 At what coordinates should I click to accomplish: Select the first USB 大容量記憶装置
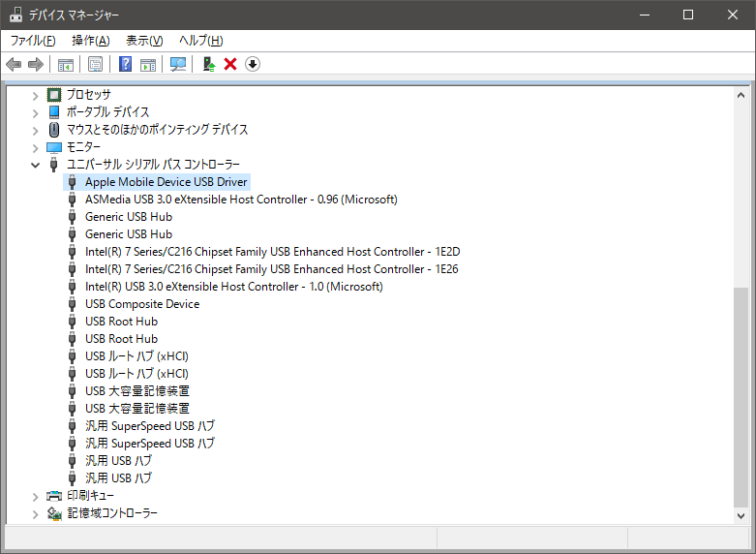pyautogui.click(x=137, y=391)
